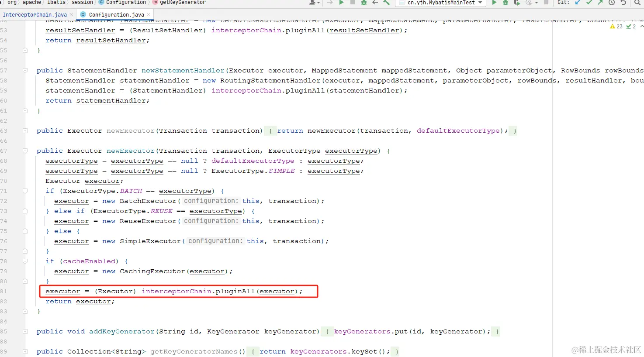
Task: Click the BATCH enum constant
Action: pyautogui.click(x=131, y=191)
